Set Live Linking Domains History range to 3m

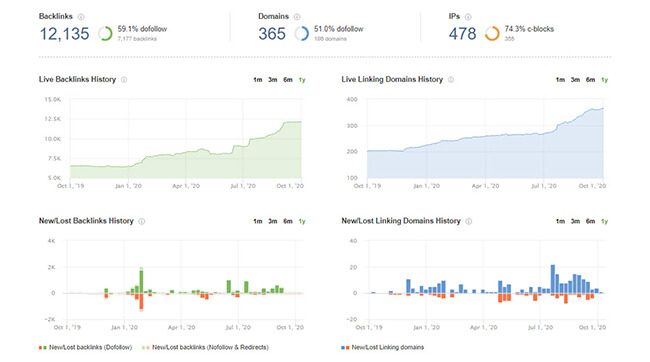tap(575, 80)
